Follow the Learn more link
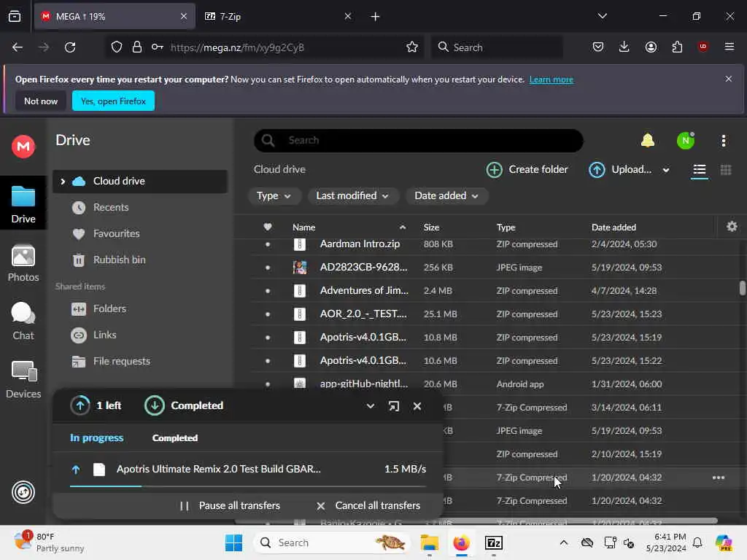Viewport: 747px width, 560px height. click(x=551, y=79)
